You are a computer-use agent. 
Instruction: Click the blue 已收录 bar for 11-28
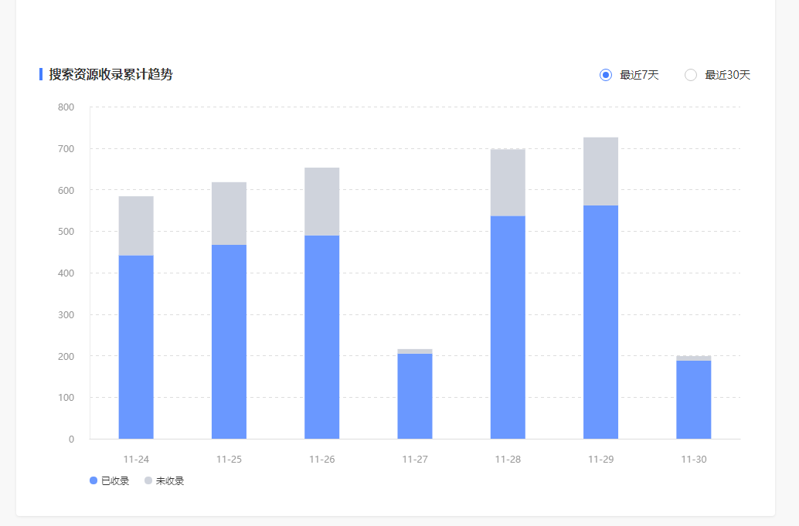[508, 327]
